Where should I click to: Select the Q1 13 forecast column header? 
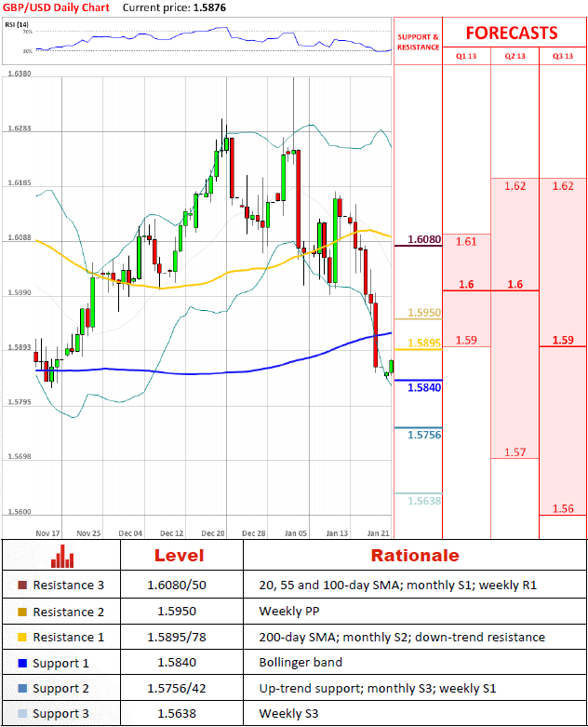tap(466, 56)
